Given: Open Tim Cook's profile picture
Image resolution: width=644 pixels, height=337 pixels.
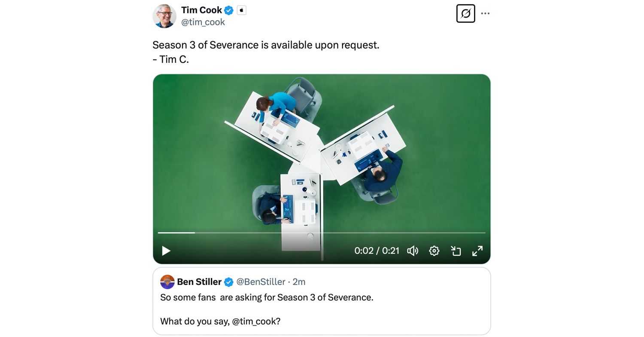Looking at the screenshot, I should coord(164,16).
